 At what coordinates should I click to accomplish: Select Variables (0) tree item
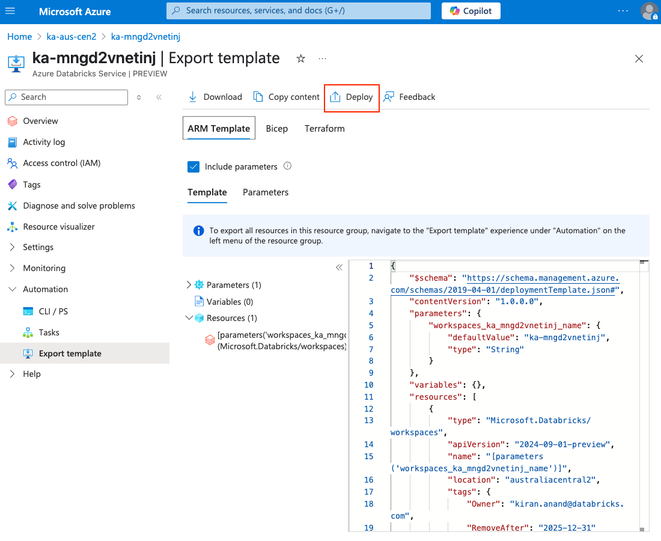[230, 301]
